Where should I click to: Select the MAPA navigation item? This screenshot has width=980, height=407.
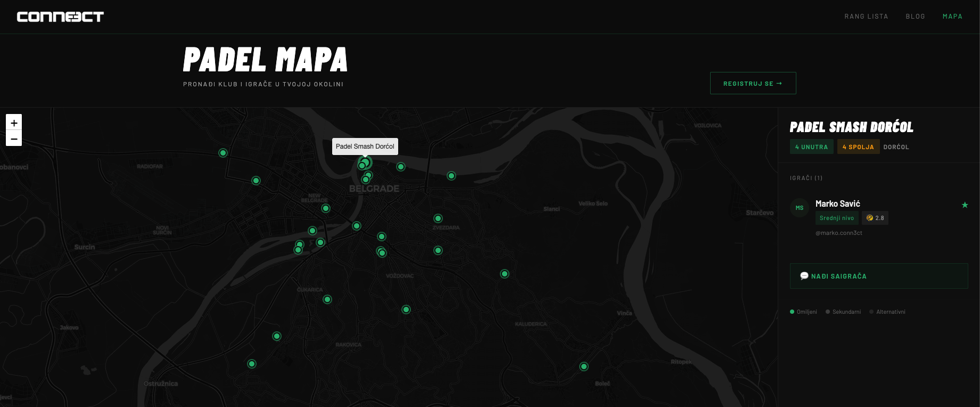tap(952, 17)
